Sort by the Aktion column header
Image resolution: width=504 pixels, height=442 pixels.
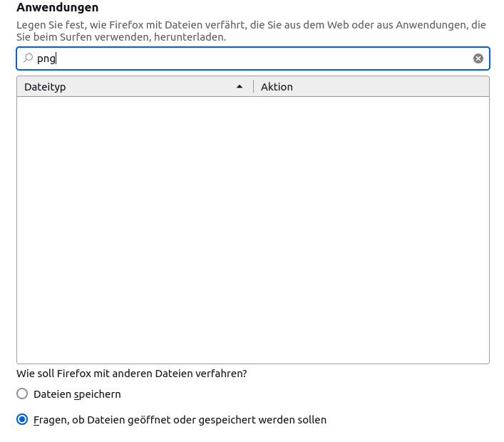[x=371, y=87]
